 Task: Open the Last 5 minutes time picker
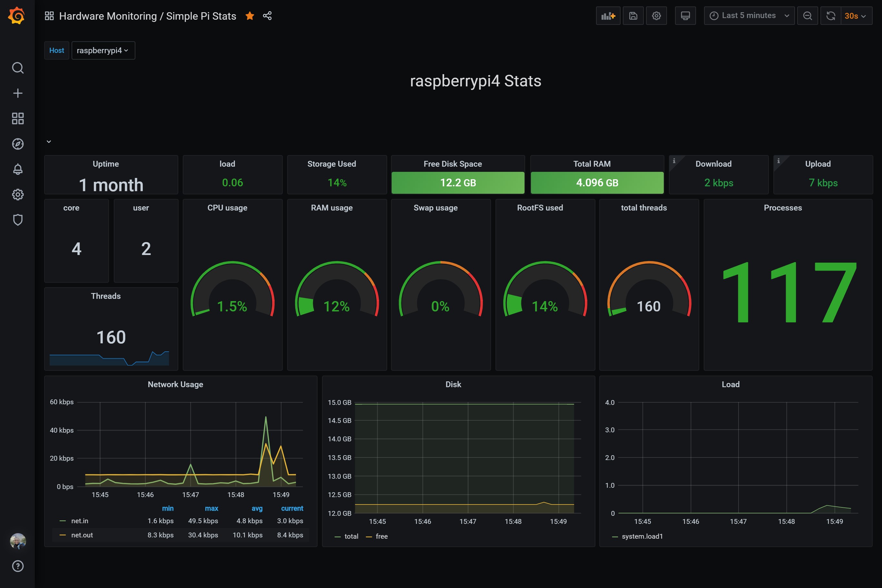pos(749,16)
